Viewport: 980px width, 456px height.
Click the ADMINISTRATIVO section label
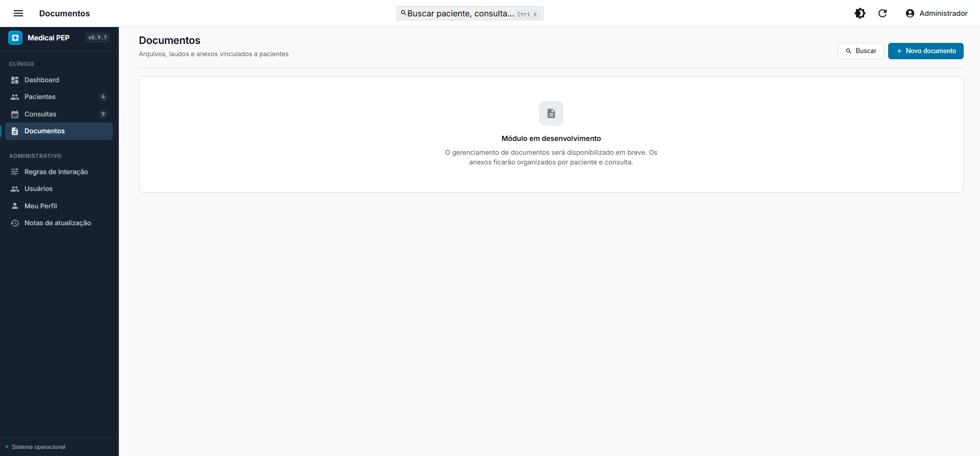click(x=35, y=156)
